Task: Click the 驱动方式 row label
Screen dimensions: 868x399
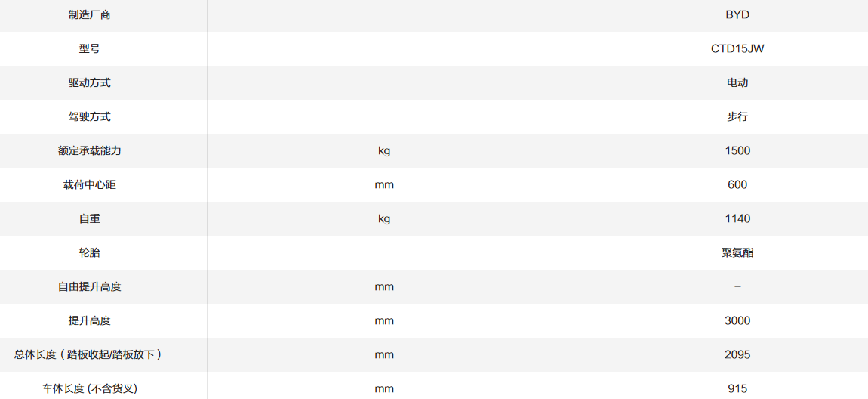Action: coord(89,82)
